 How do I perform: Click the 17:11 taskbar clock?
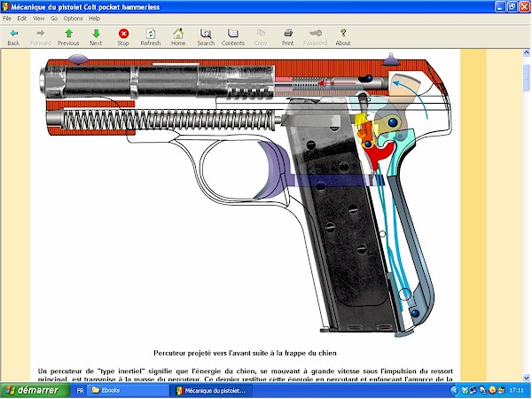click(x=516, y=391)
